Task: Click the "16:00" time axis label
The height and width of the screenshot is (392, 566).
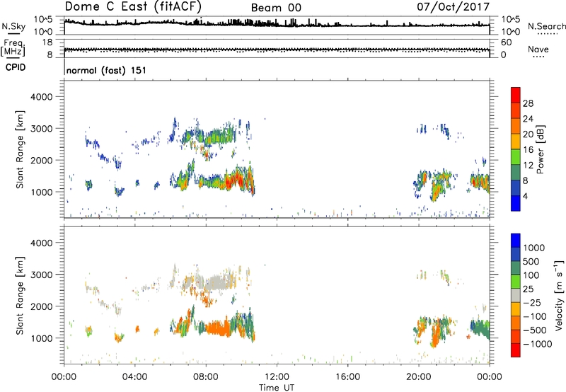Action: click(x=347, y=377)
